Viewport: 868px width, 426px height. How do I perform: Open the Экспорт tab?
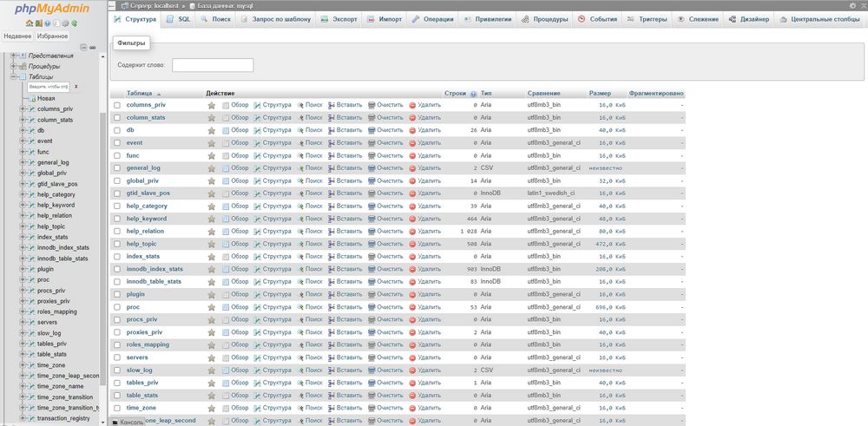[339, 19]
